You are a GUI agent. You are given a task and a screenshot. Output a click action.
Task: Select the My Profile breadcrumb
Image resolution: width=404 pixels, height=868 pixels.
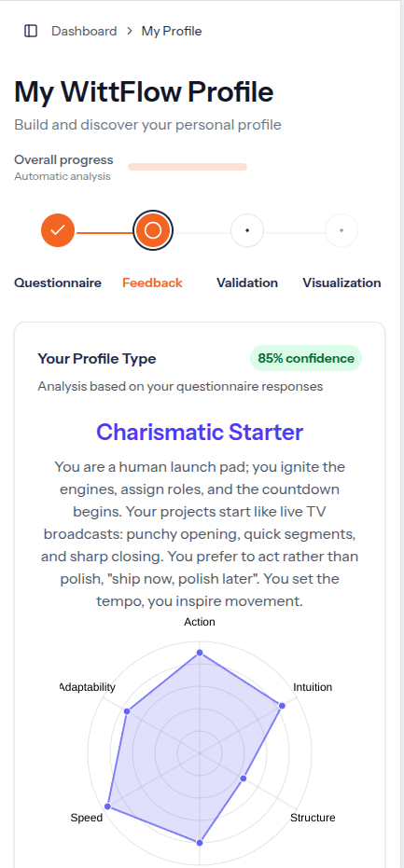(x=172, y=31)
